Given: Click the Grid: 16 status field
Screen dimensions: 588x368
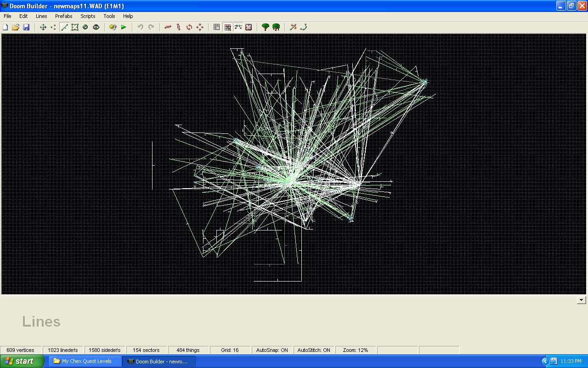Looking at the screenshot, I should coord(230,350).
